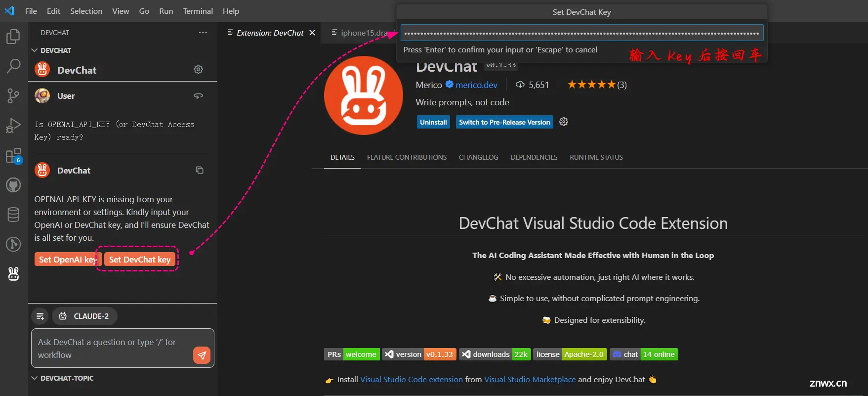Click the add context icon above input
868x396 pixels.
click(41, 316)
